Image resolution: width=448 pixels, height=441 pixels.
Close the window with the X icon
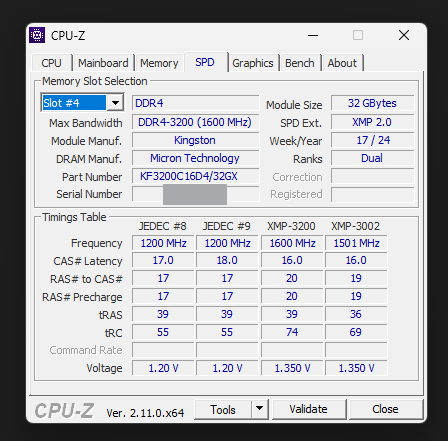pos(404,35)
